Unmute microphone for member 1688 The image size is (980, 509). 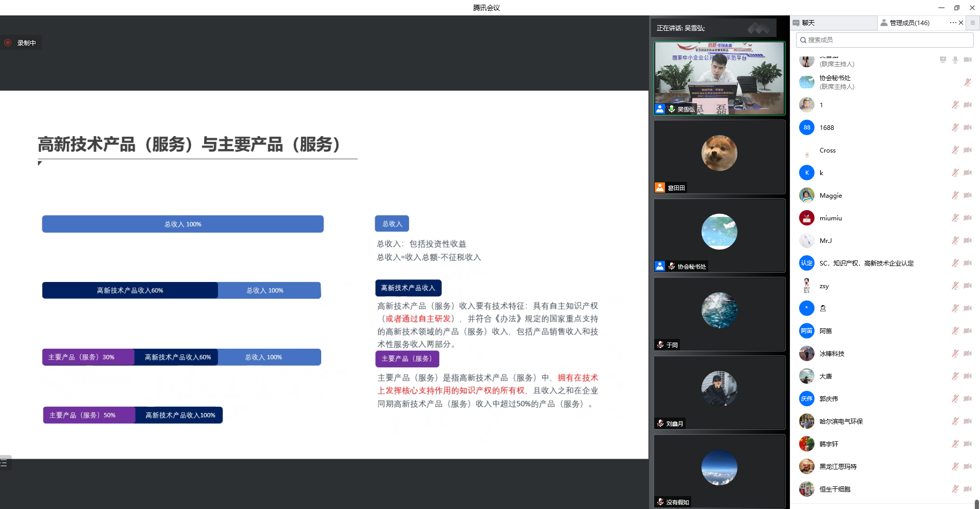(955, 128)
